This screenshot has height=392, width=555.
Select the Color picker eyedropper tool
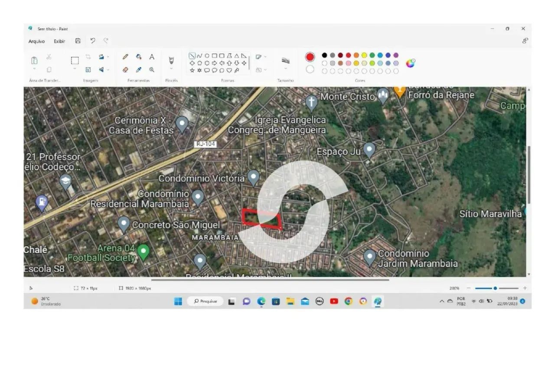tap(139, 69)
